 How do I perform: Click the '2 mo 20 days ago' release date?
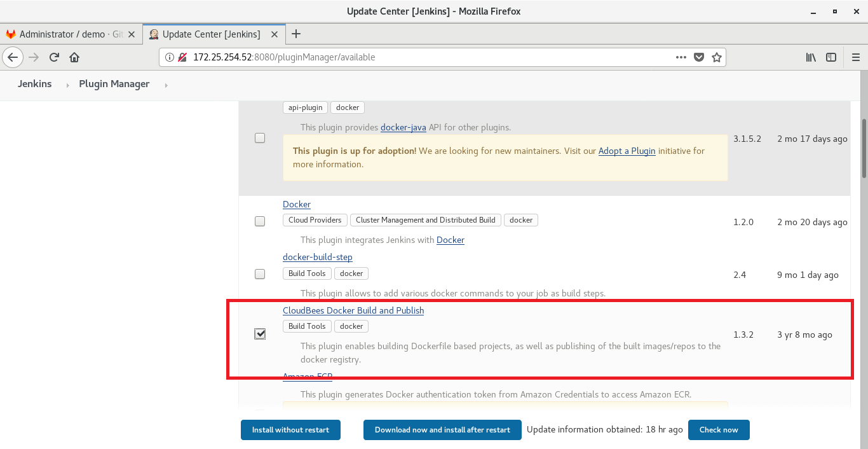[x=812, y=222]
